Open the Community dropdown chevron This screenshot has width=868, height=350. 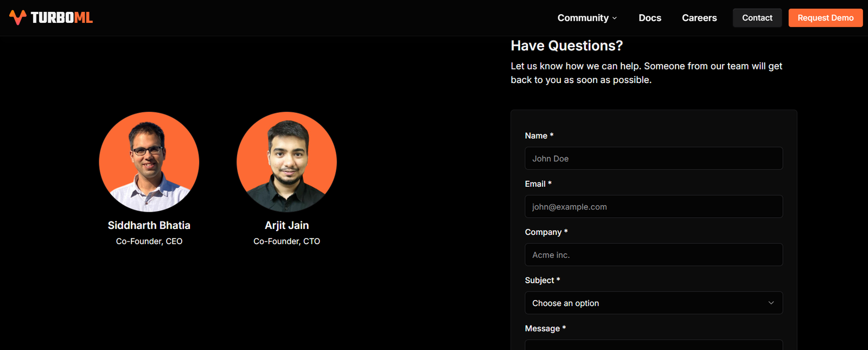pyautogui.click(x=615, y=18)
